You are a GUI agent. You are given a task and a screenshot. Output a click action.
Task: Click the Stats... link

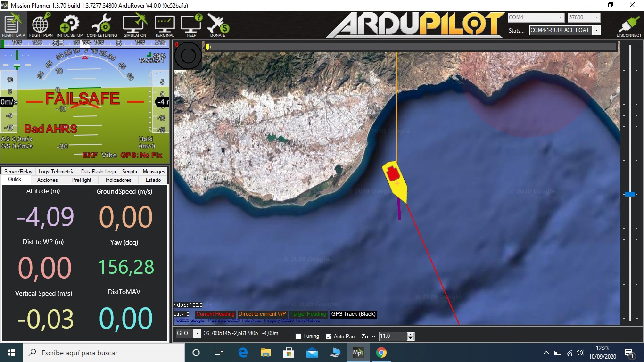tap(516, 31)
